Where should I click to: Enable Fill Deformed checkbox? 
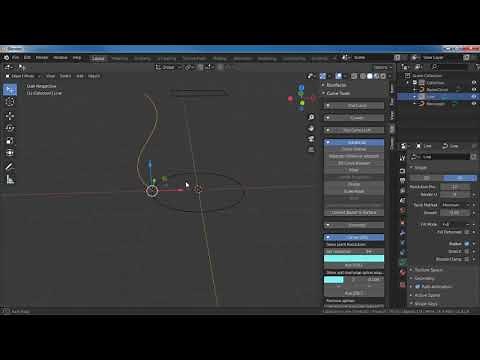pos(467,232)
